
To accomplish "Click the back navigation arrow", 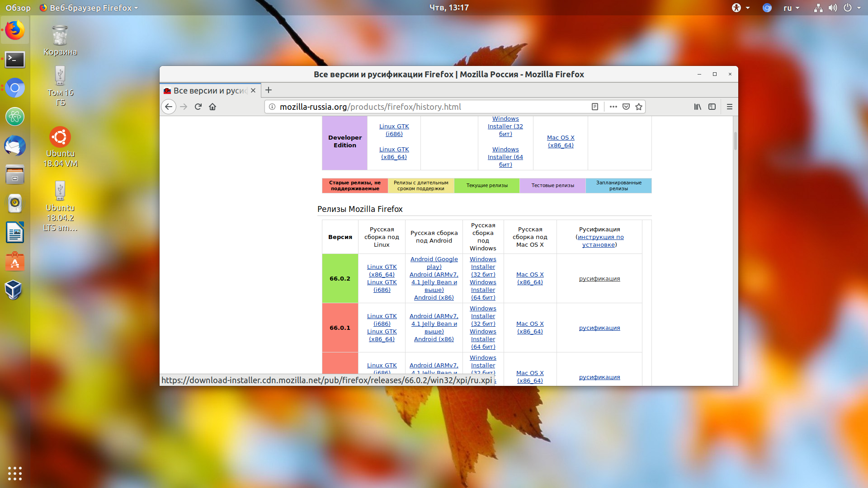I will [x=169, y=107].
